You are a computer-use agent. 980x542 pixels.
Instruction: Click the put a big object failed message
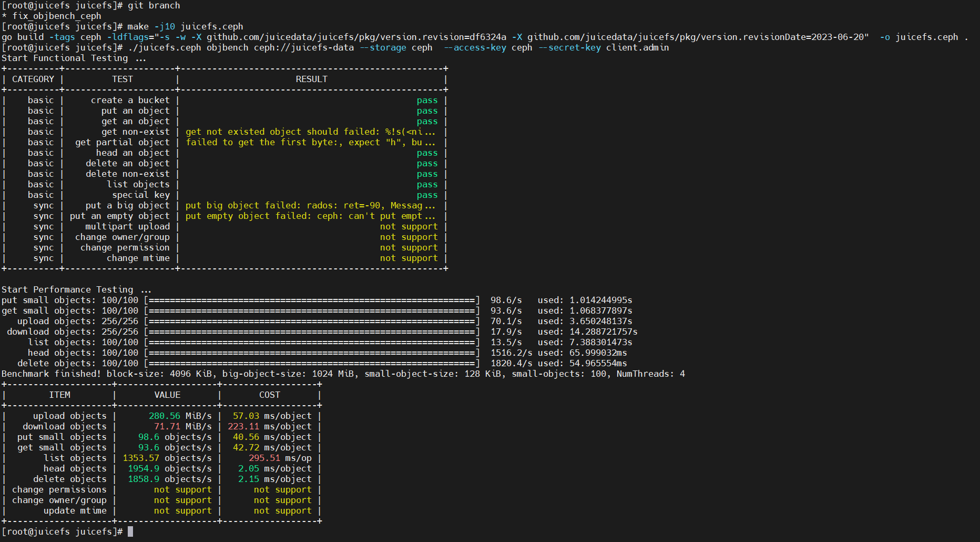click(x=310, y=205)
